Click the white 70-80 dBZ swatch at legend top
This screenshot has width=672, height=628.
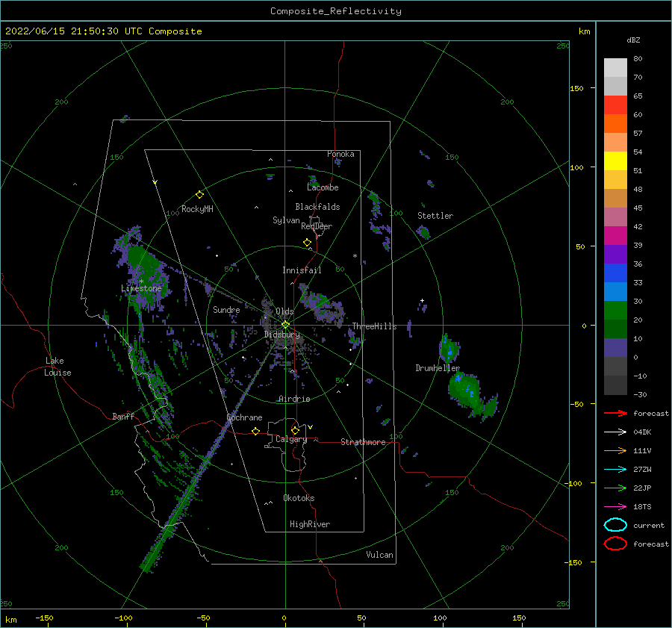(615, 68)
